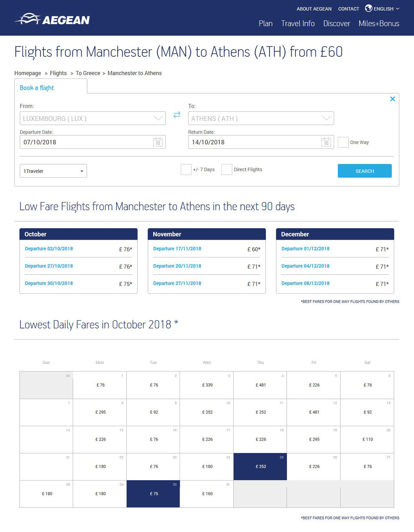Close the booking panel with X
414x532 pixels.
[393, 99]
